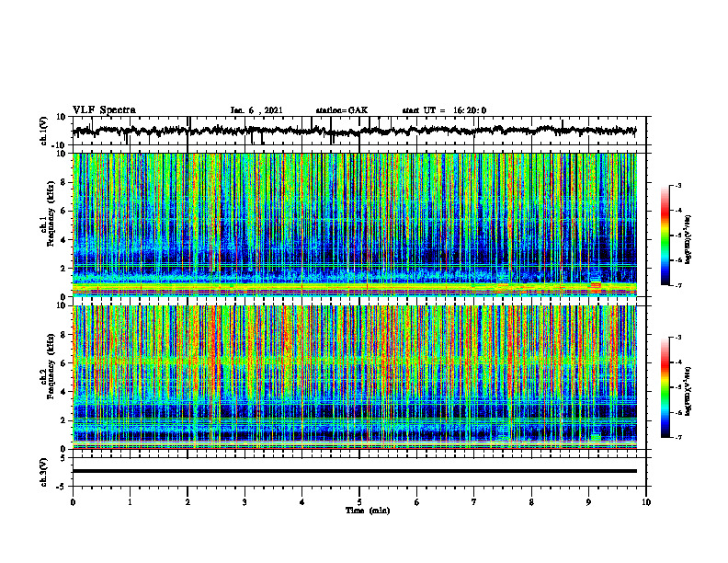Click the ch.1 colorbar log(PSD) unit label
The width and height of the screenshot is (728, 563).
[x=688, y=240]
